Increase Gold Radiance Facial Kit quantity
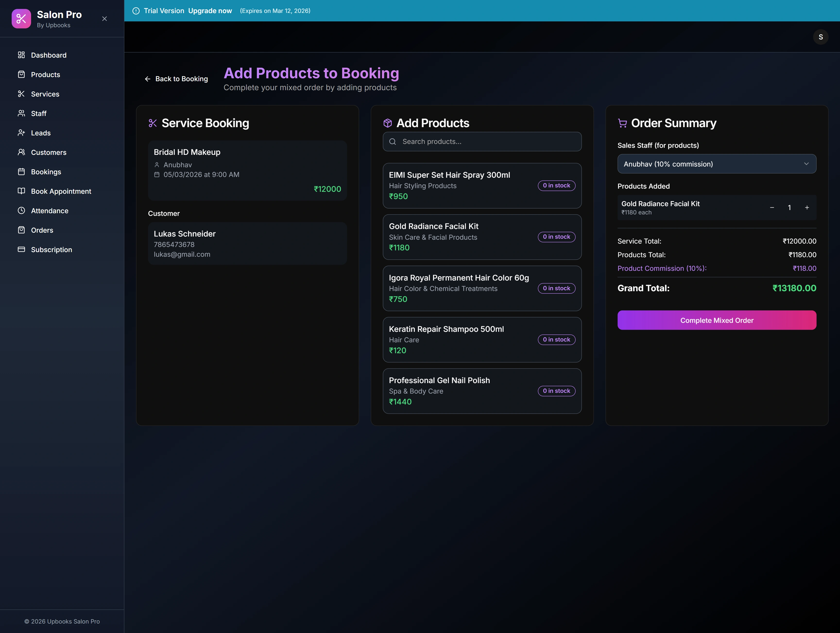This screenshot has height=633, width=840. (807, 207)
